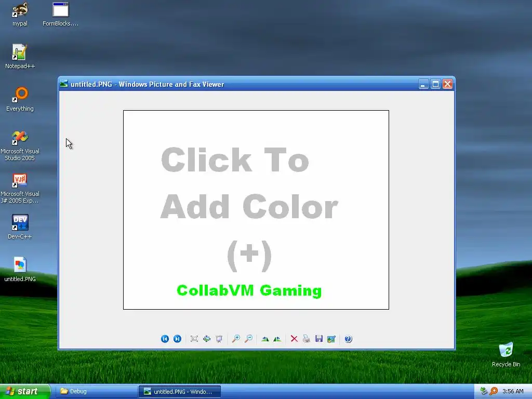The width and height of the screenshot is (532, 399).
Task: Show image at Actual Size
Action: (207, 339)
